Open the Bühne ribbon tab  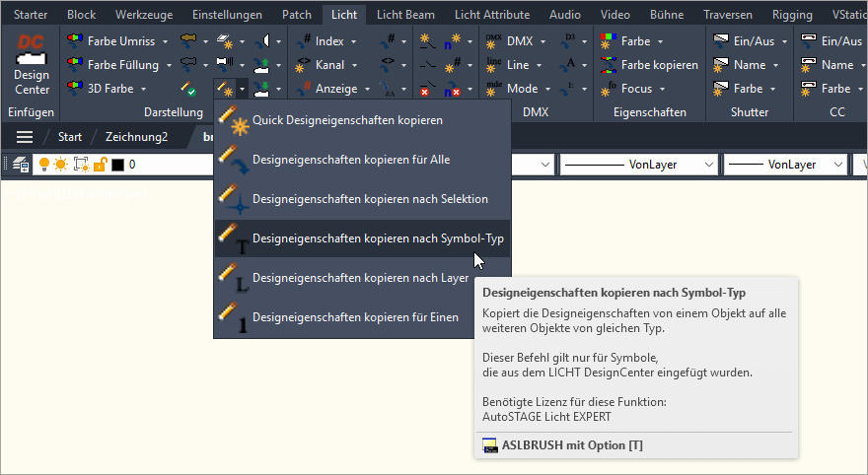tap(667, 15)
